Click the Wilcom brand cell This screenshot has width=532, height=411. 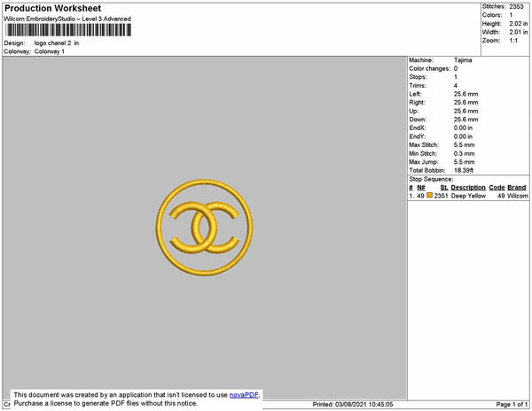(518, 196)
